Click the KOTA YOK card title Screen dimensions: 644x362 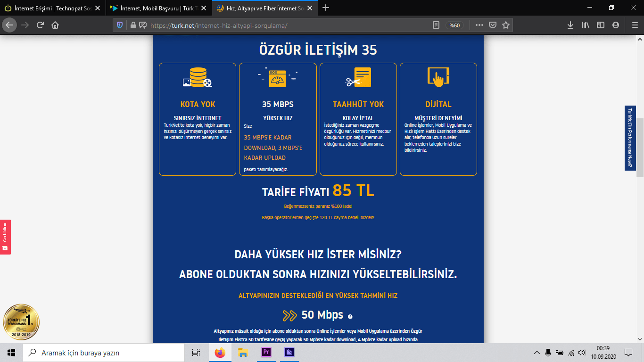198,104
